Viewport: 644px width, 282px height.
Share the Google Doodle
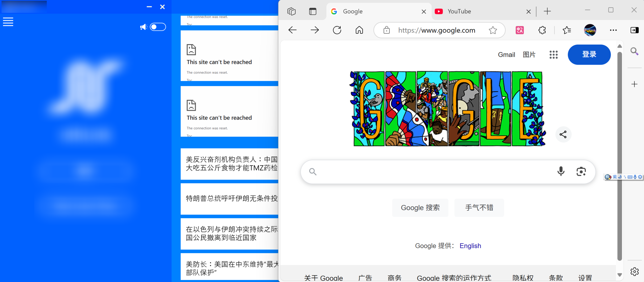click(563, 134)
